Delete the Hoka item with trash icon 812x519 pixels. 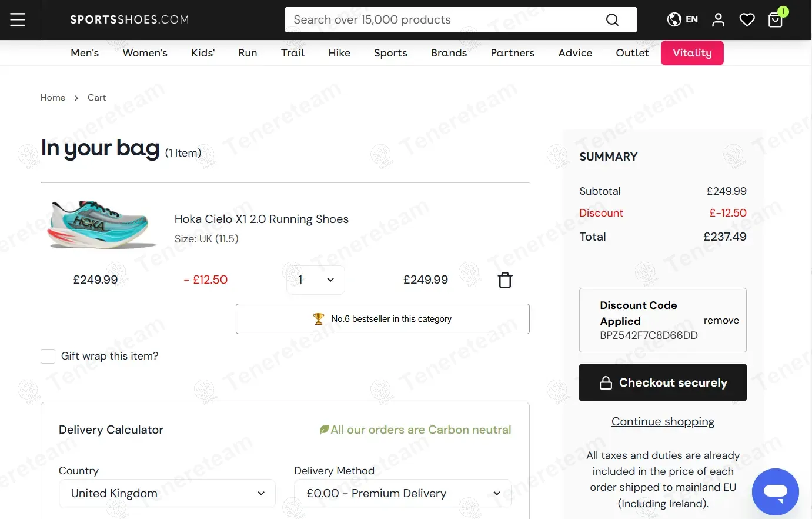(504, 280)
